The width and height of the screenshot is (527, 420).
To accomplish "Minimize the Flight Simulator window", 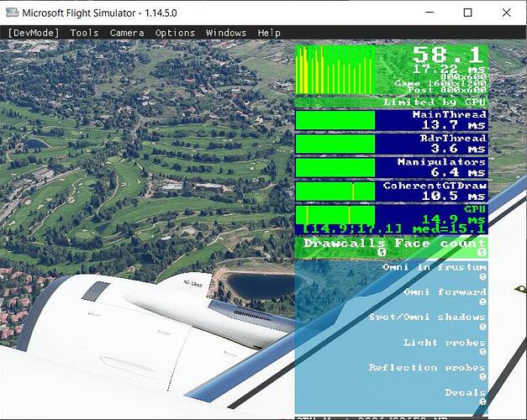I will (x=429, y=13).
